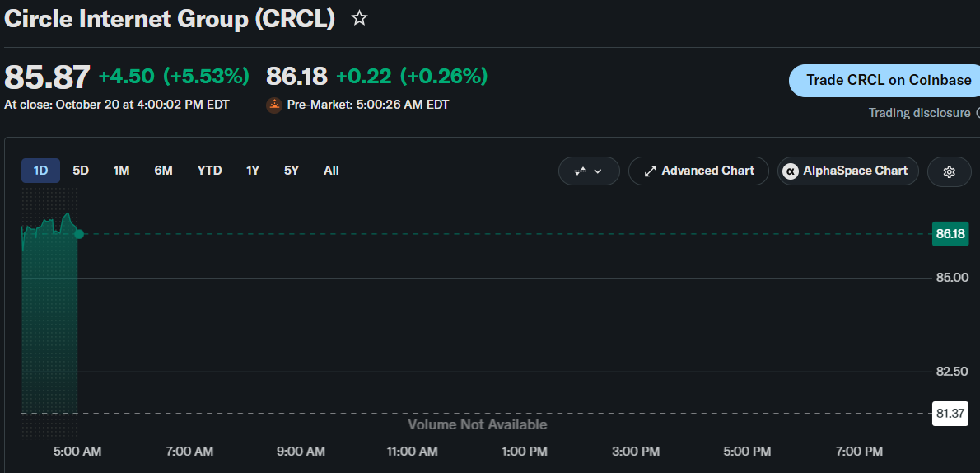Click the Circle Internet Group (CRCL) heading

(170, 19)
